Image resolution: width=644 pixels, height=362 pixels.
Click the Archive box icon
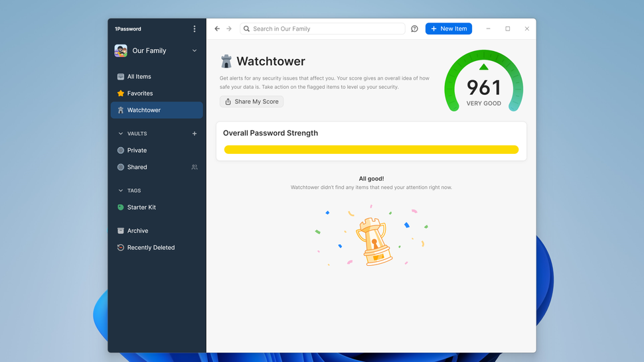pyautogui.click(x=121, y=231)
